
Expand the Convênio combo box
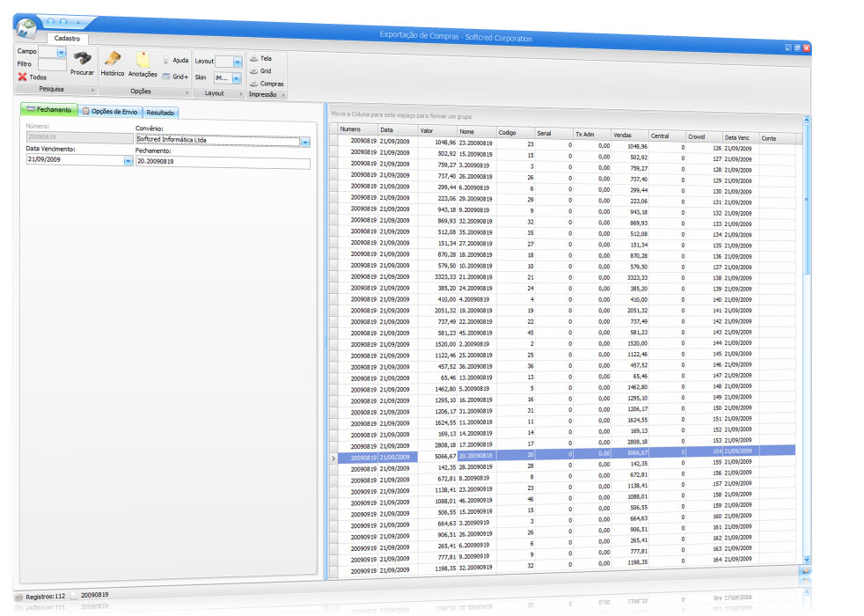coord(305,142)
